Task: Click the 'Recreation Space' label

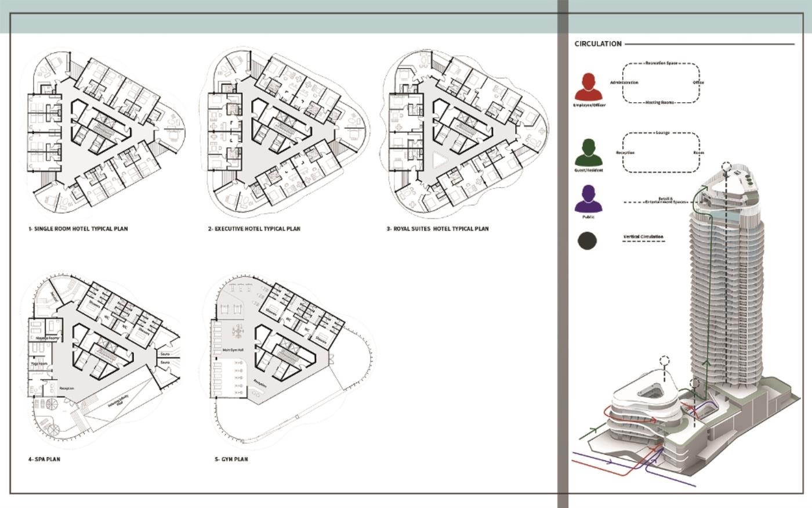Action: (661, 63)
